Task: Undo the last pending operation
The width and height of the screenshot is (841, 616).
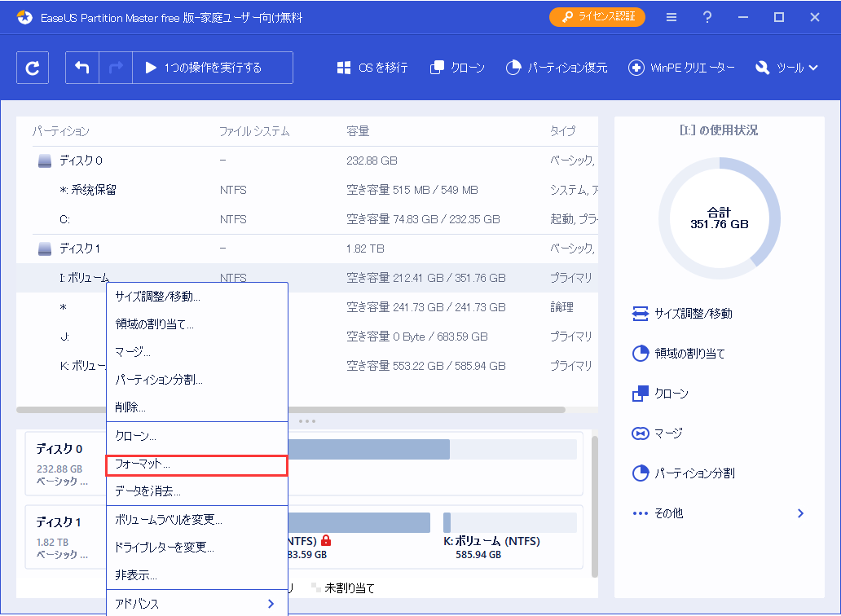Action: [x=82, y=68]
